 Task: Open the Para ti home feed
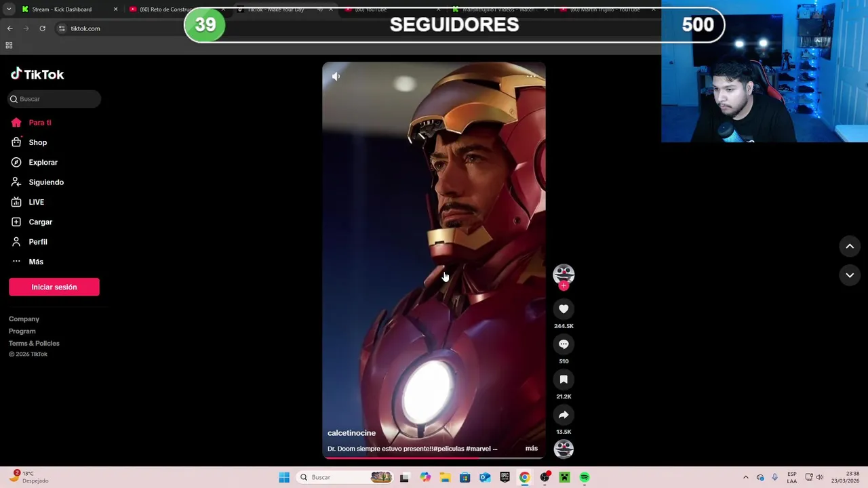click(x=31, y=123)
